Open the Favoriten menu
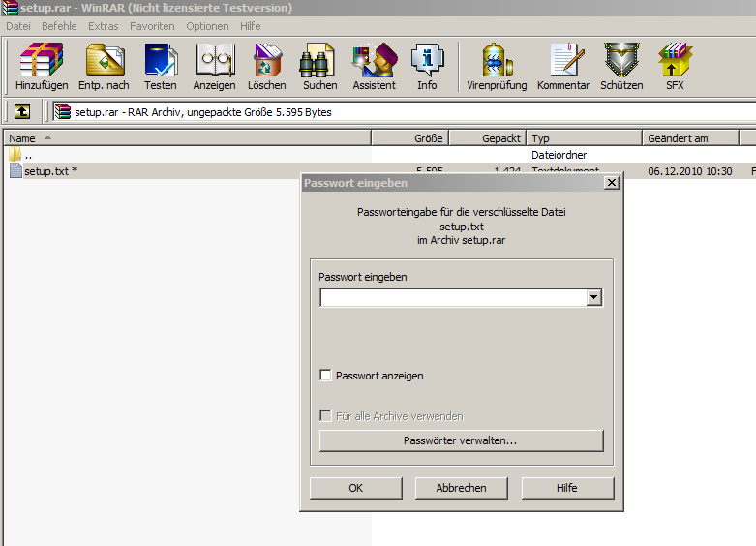 pyautogui.click(x=152, y=26)
